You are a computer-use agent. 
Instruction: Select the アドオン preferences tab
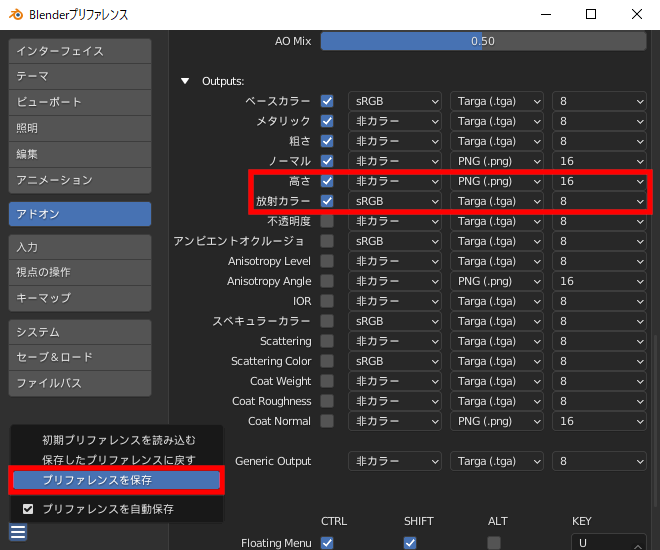coord(80,214)
